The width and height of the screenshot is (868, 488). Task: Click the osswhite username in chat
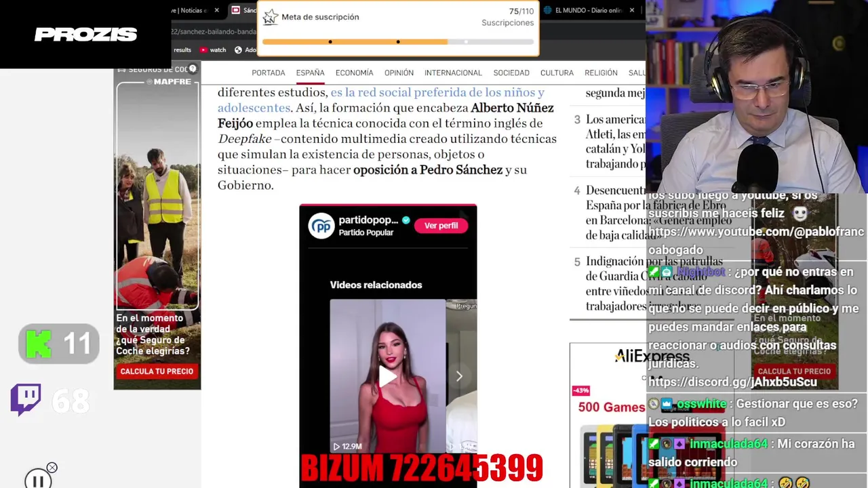(701, 404)
